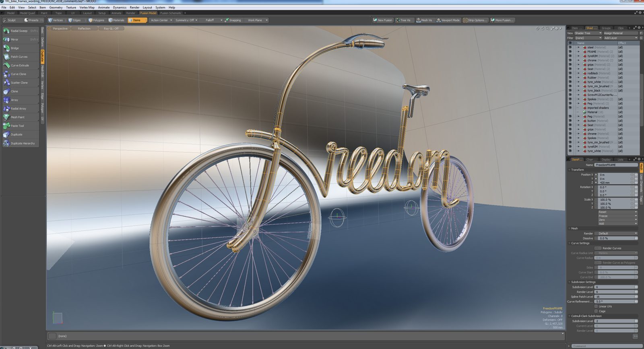Toggle visibility of the rodblack material
The image size is (644, 349).
(x=570, y=73)
